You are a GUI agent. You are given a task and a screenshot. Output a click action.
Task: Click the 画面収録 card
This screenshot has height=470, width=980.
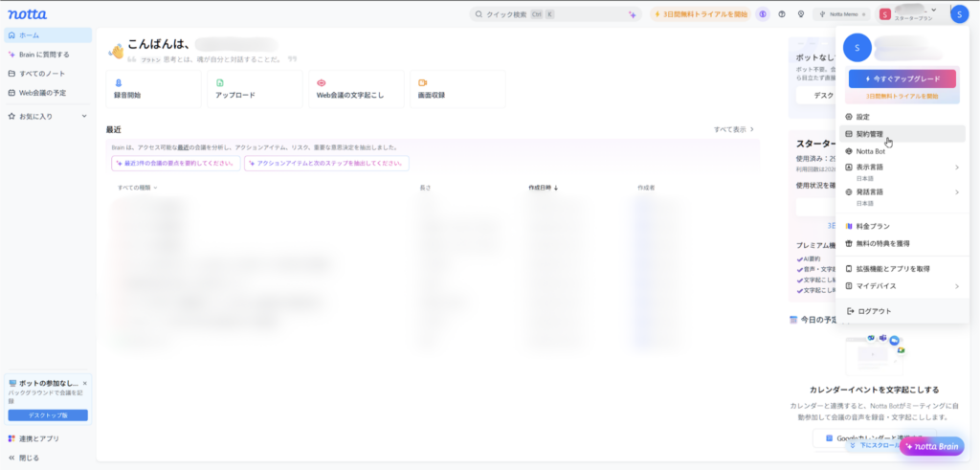(457, 89)
